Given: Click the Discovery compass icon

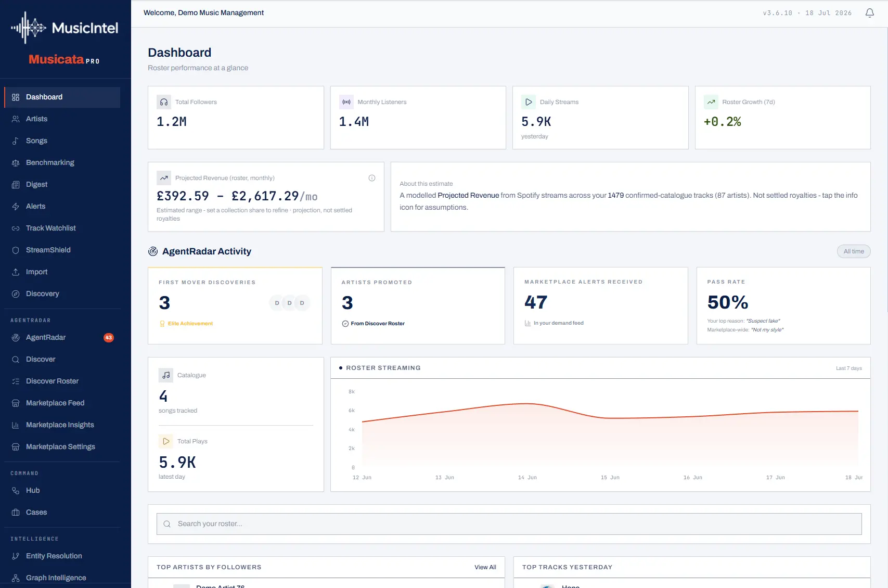Looking at the screenshot, I should click(x=16, y=294).
